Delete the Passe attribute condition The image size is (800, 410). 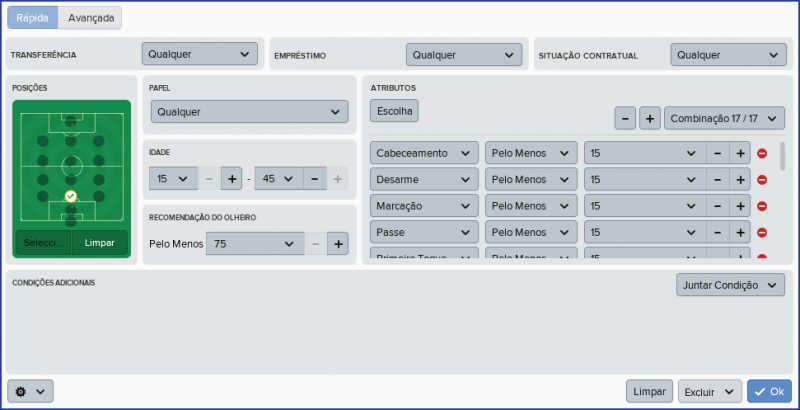(762, 233)
